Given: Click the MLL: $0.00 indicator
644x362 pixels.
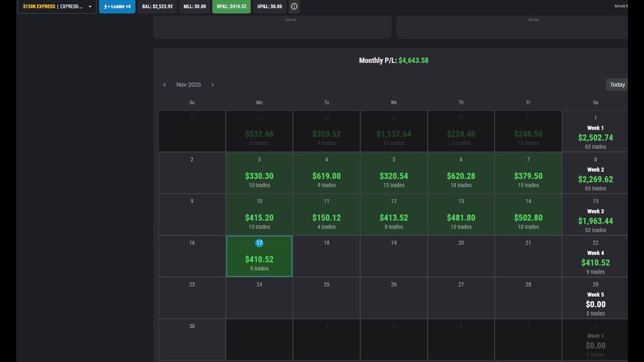Looking at the screenshot, I should pos(195,7).
